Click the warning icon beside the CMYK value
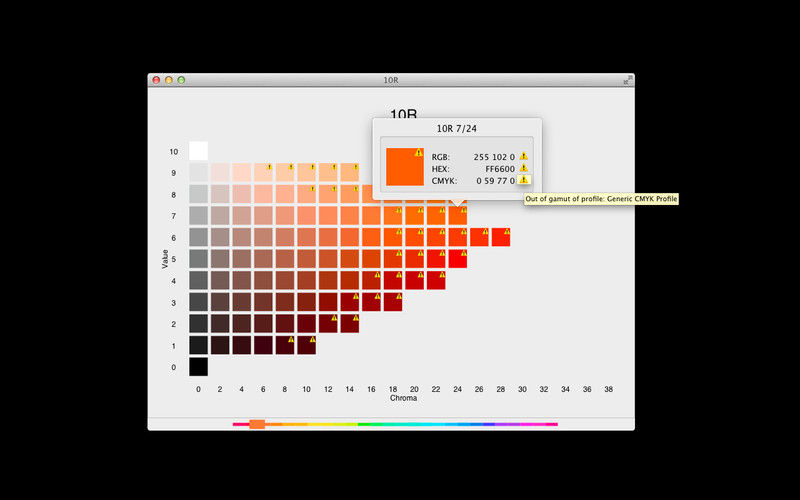Image resolution: width=800 pixels, height=500 pixels. (523, 180)
